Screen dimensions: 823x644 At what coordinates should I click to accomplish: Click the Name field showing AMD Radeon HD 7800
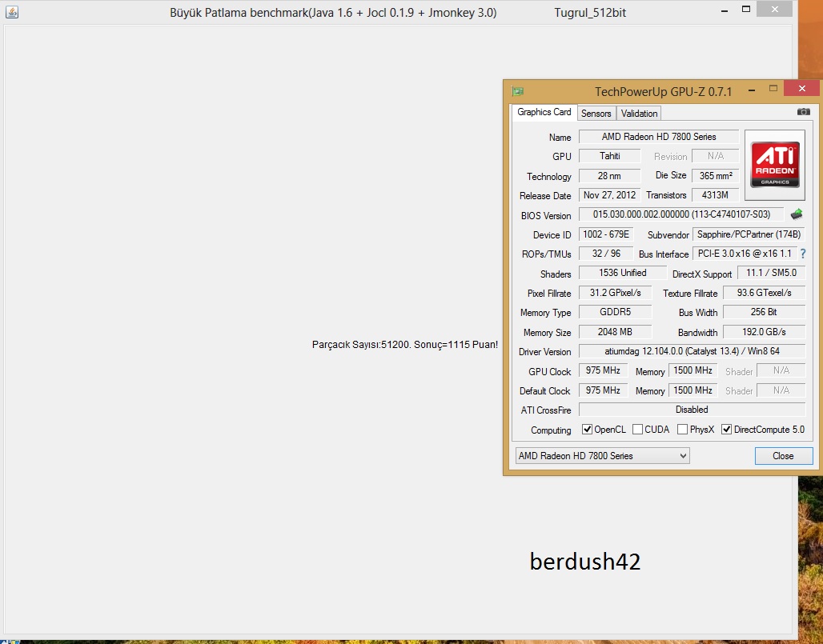pyautogui.click(x=659, y=137)
